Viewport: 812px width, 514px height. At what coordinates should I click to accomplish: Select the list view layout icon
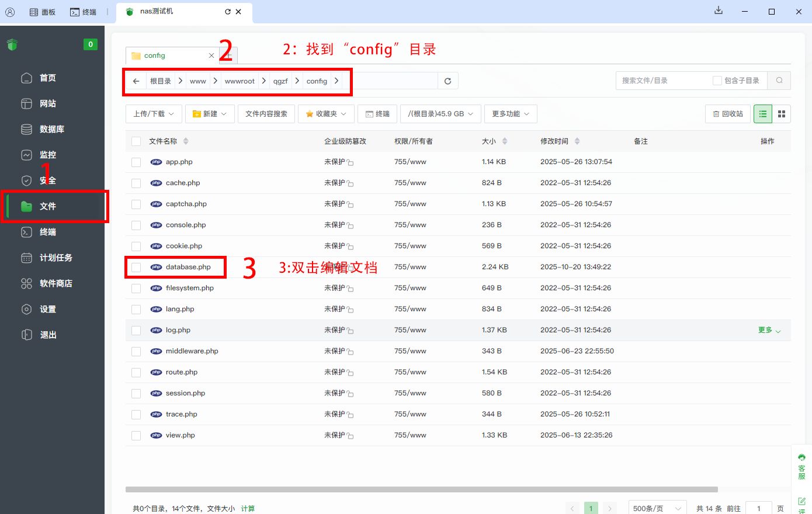pos(762,114)
